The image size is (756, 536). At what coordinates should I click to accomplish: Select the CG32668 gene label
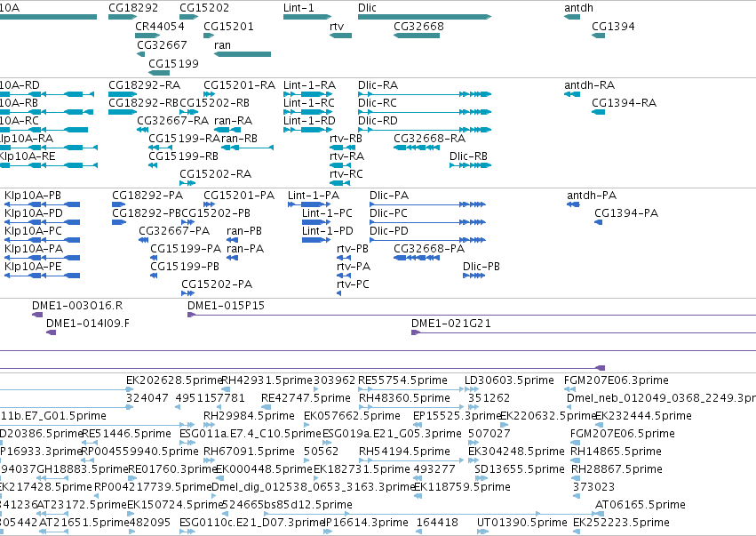click(418, 26)
